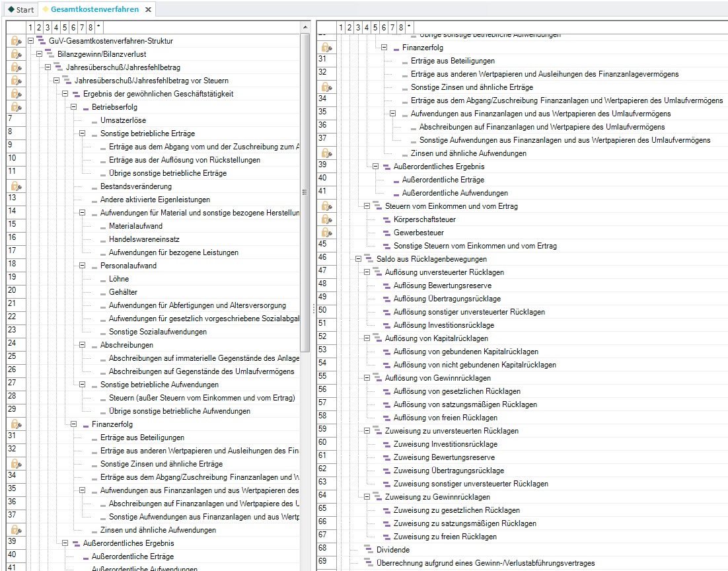Show outline level 8 in left panel
728x571 pixels.
[91, 27]
